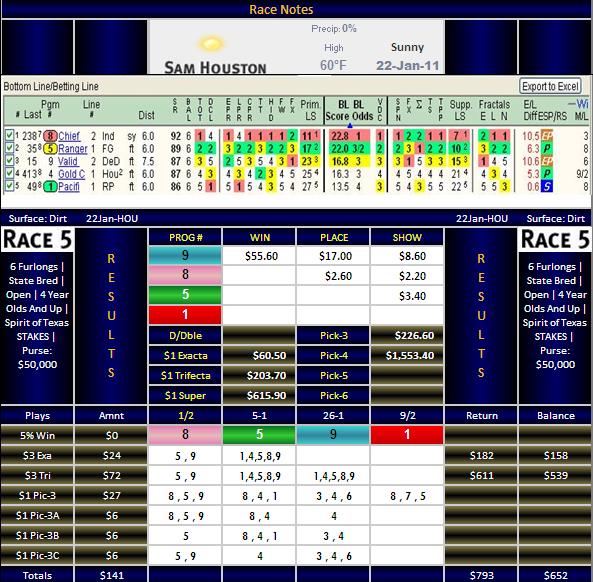Toggle the checkbox for row 3 Valid
593x582 pixels.
pyautogui.click(x=9, y=161)
